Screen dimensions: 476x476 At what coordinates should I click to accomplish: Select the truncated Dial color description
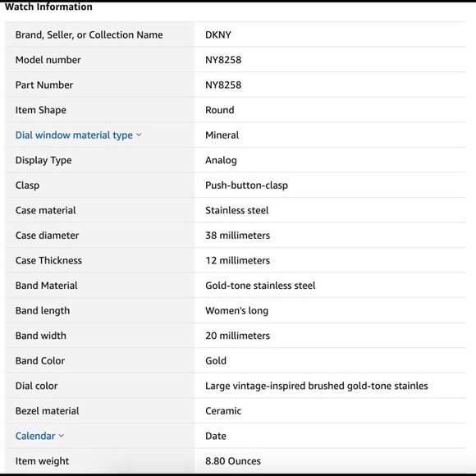[x=317, y=386]
